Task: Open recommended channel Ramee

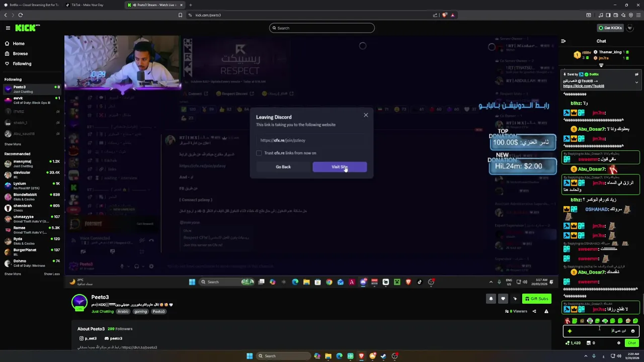Action: point(32,230)
